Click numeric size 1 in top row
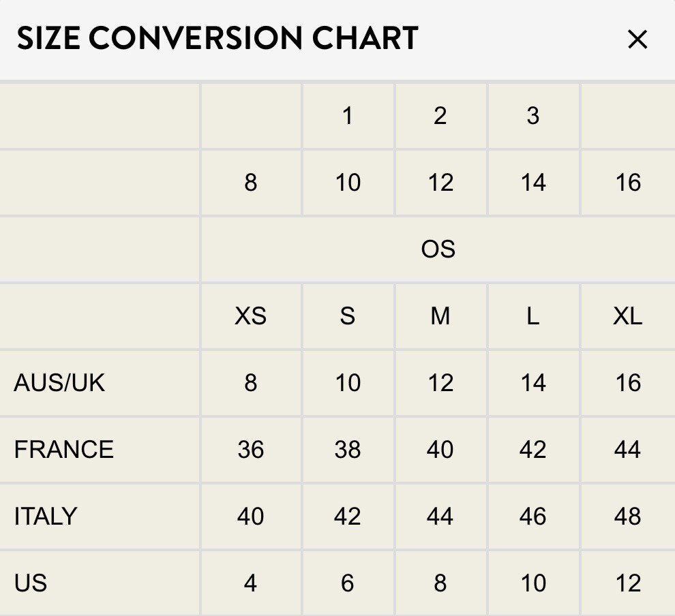Screen dimensions: 675x616 pyautogui.click(x=348, y=116)
